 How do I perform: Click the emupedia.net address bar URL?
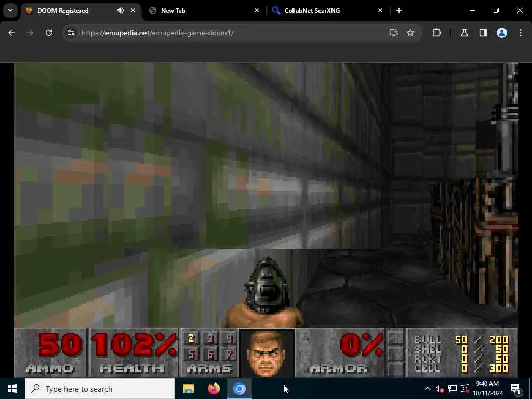click(x=157, y=33)
